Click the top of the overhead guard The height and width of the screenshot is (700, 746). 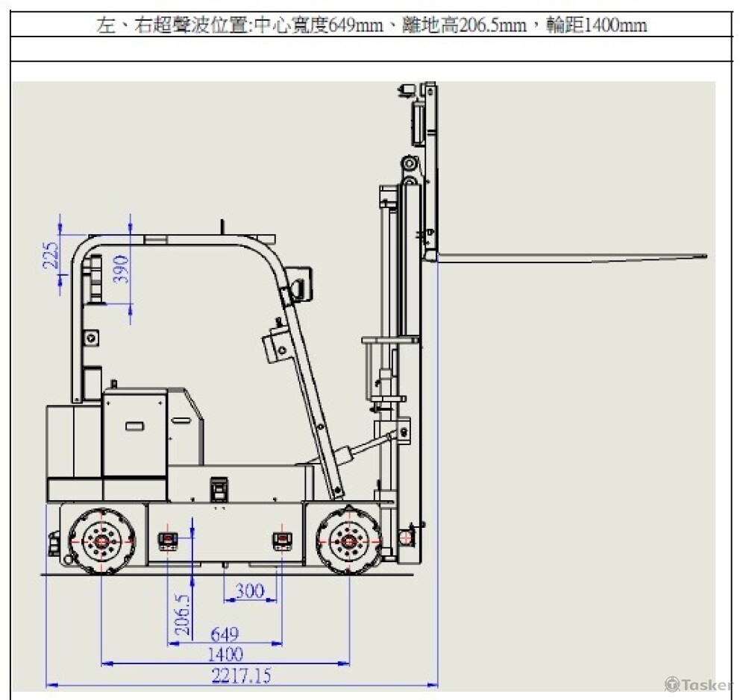point(179,239)
